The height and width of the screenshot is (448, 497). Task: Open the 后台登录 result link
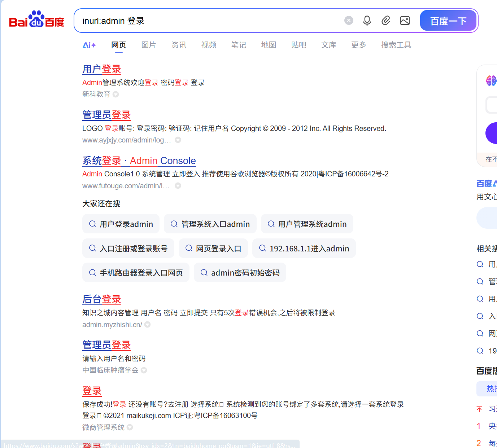click(x=101, y=299)
